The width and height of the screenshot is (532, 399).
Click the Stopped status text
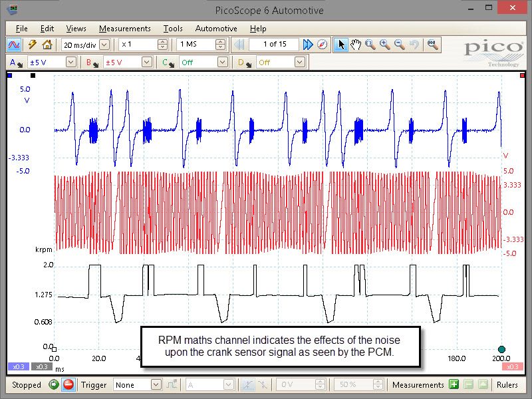pyautogui.click(x=27, y=385)
